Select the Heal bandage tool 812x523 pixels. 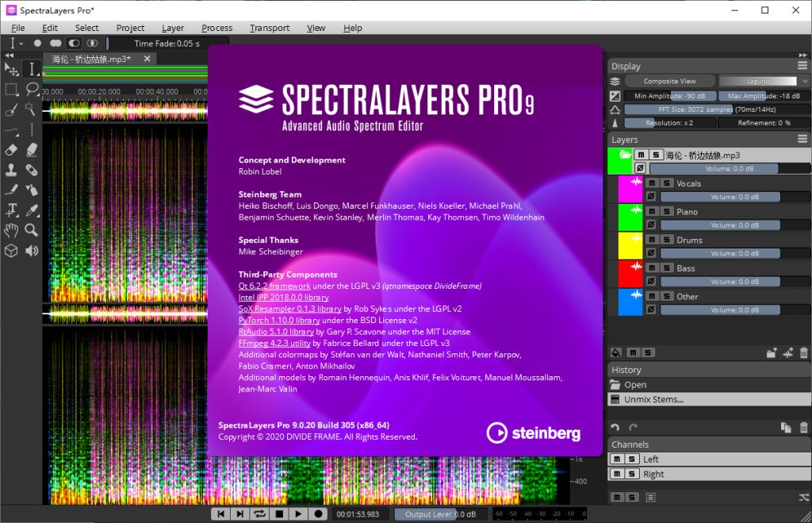coord(32,170)
